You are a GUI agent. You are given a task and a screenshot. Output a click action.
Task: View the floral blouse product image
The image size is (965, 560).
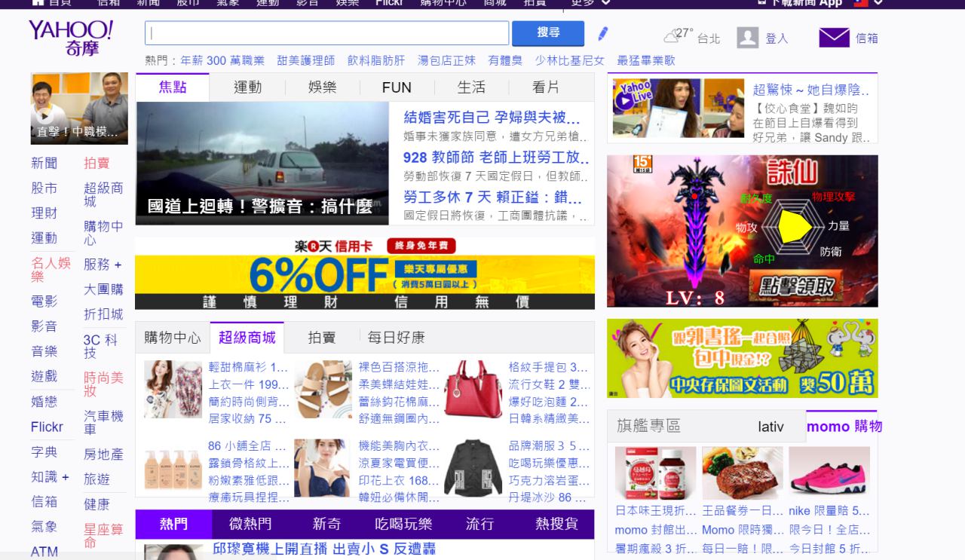coord(173,390)
